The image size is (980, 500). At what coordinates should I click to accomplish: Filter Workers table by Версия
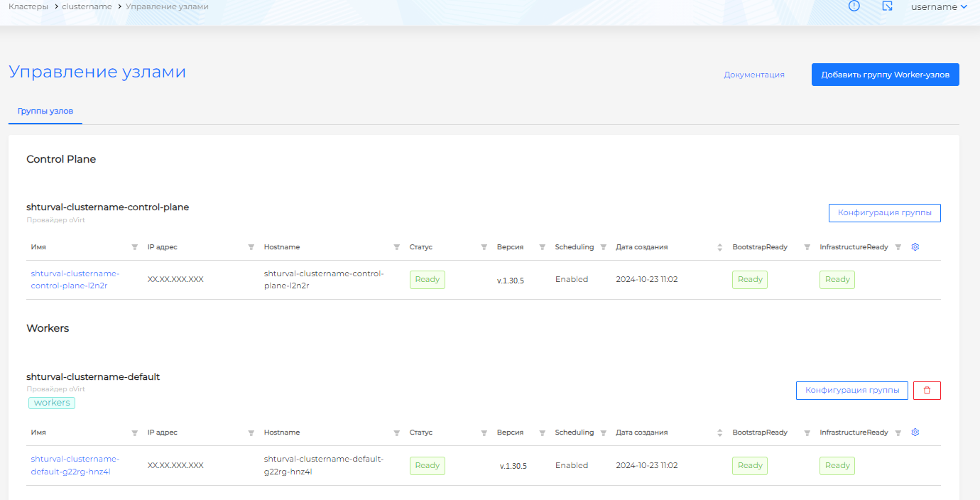coord(542,433)
